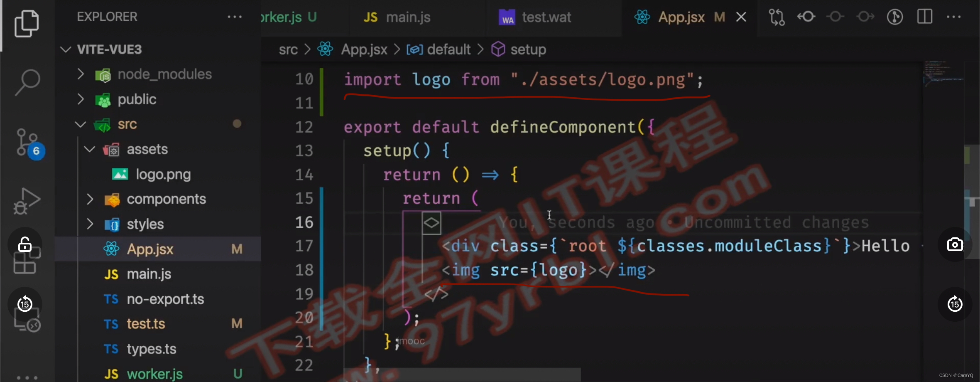This screenshot has width=980, height=382.
Task: Open worker.js in the file tree
Action: click(158, 373)
